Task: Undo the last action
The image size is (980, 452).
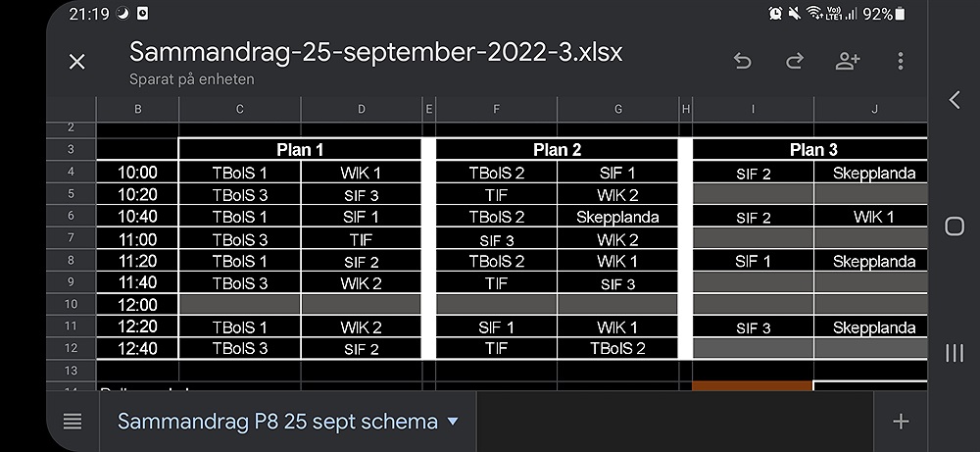Action: coord(742,61)
